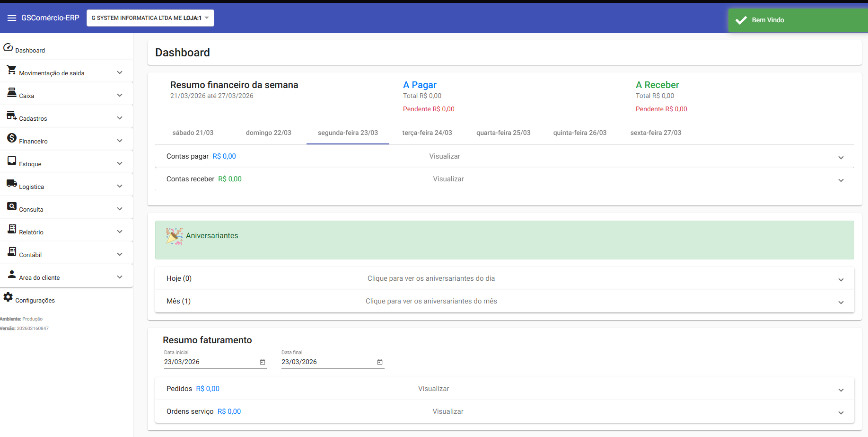
Task: Click the Data final date field
Action: coord(333,362)
